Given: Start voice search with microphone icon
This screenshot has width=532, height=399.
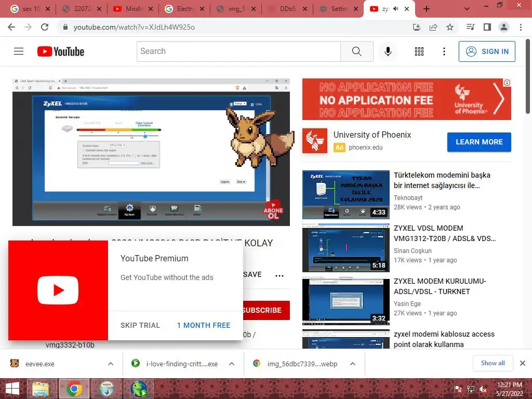Looking at the screenshot, I should click(x=388, y=51).
